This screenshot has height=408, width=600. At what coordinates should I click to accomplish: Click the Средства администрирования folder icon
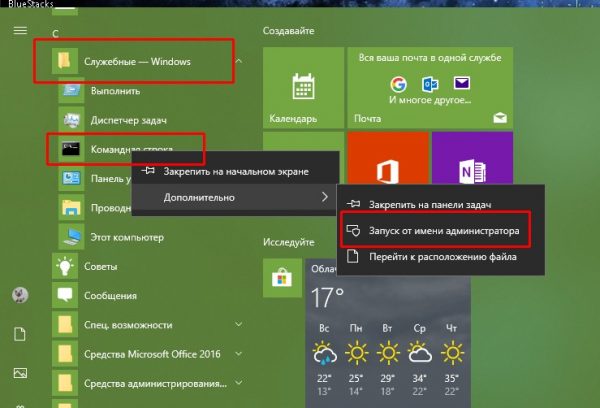coord(65,383)
